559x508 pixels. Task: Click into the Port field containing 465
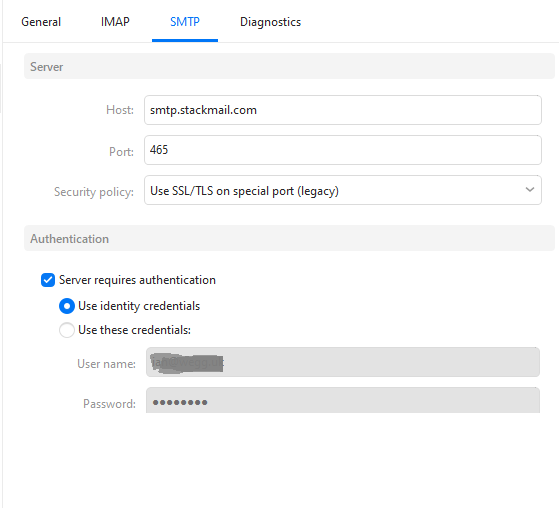[343, 150]
